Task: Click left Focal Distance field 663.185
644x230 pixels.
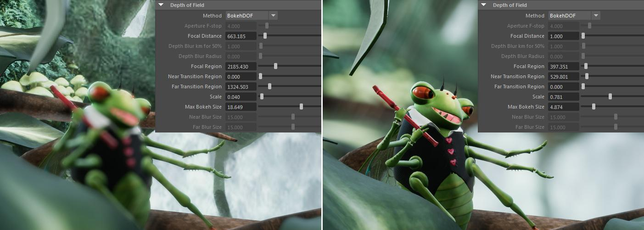Action: (241, 36)
